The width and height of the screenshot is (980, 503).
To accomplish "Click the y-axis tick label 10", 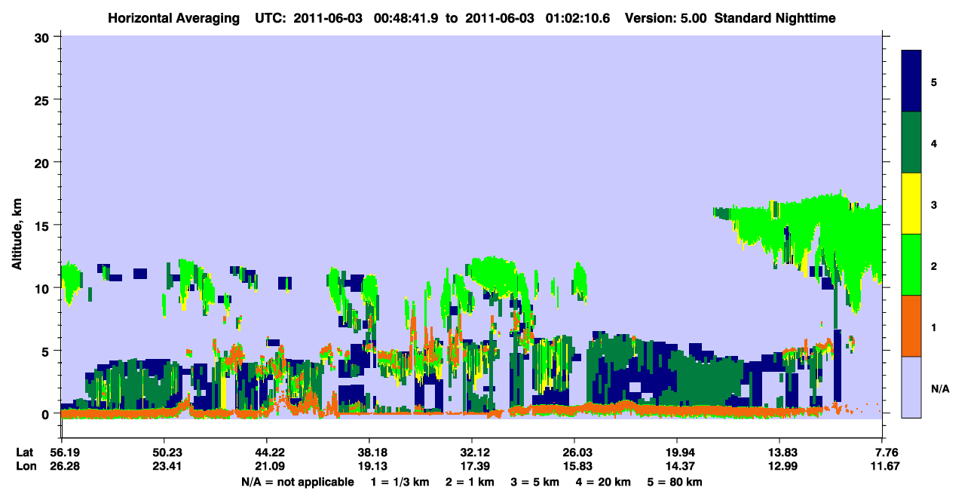I will pos(44,288).
